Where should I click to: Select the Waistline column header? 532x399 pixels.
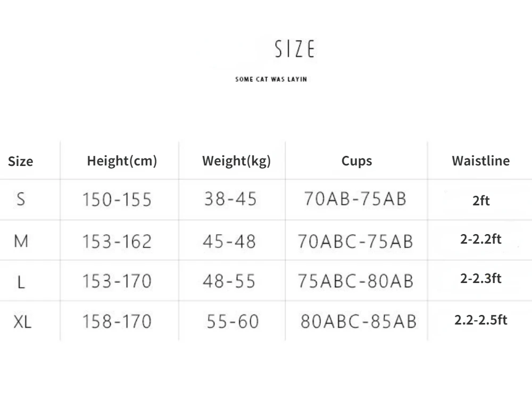point(480,161)
